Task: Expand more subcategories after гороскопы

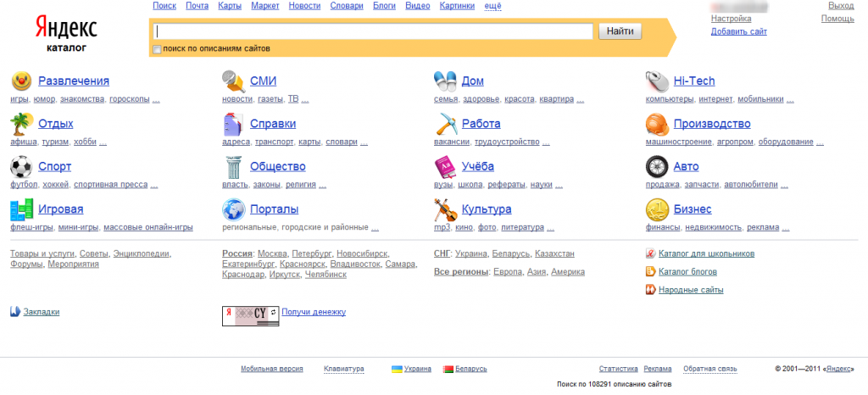Action: point(156,99)
